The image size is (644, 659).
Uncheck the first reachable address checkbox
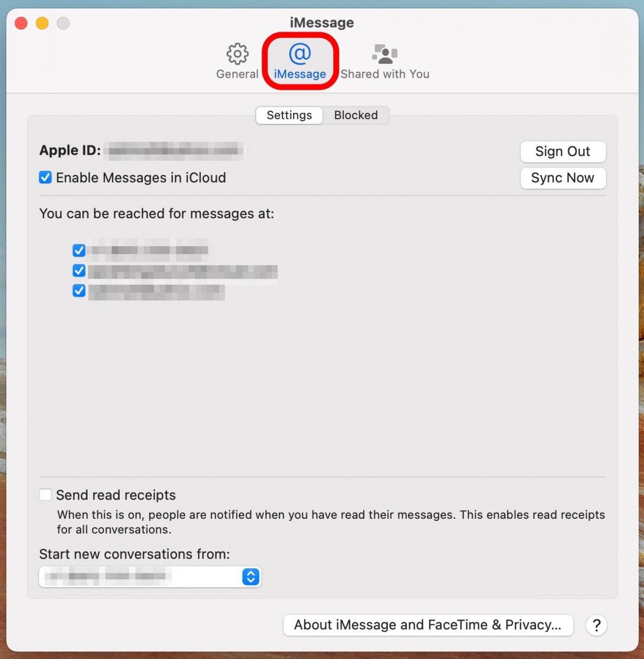pos(79,250)
